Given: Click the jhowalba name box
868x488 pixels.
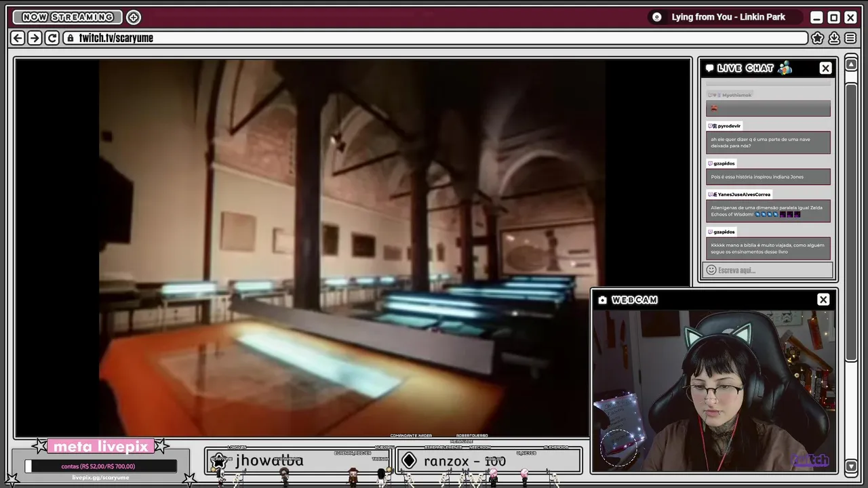Looking at the screenshot, I should 297,461.
